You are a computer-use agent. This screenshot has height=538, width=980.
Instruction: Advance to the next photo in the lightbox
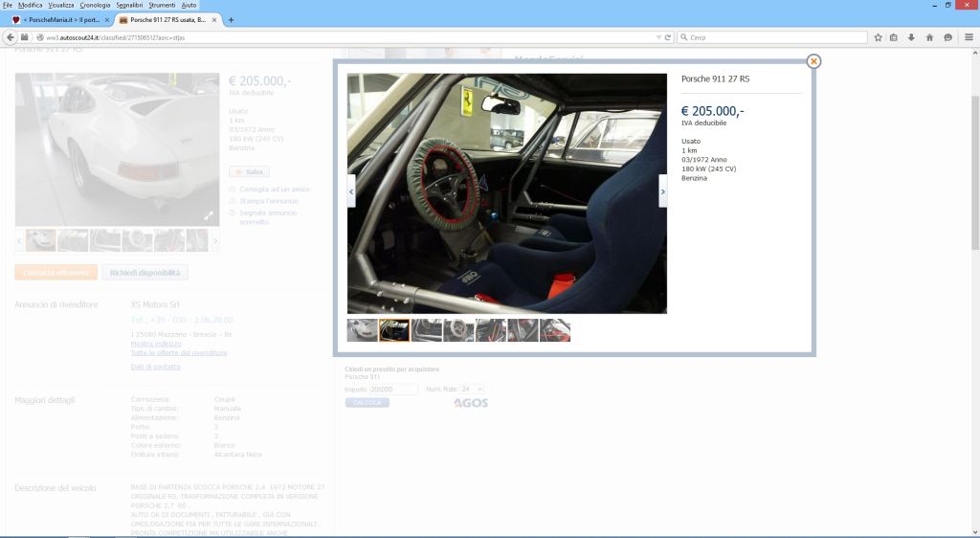tap(662, 191)
